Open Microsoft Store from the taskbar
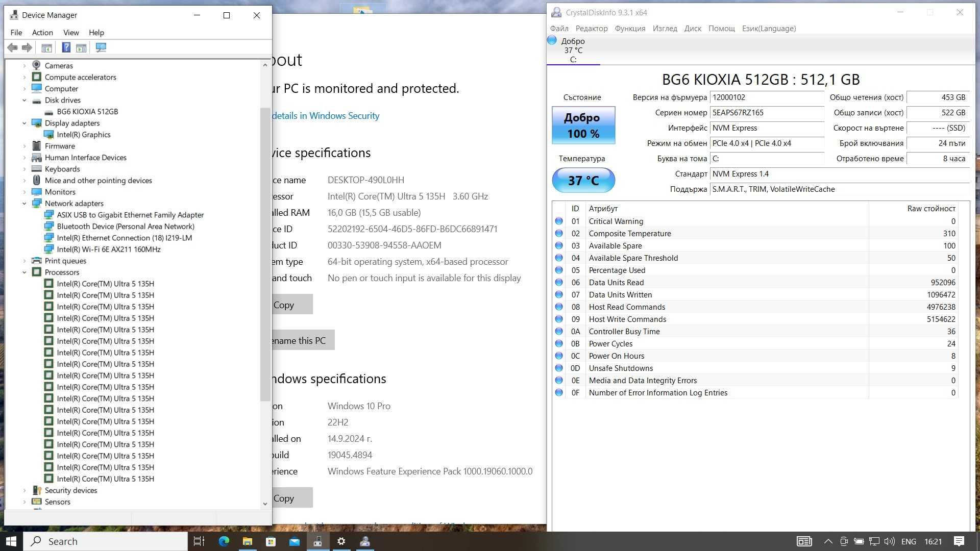Screen dimensions: 980x551 (271, 541)
